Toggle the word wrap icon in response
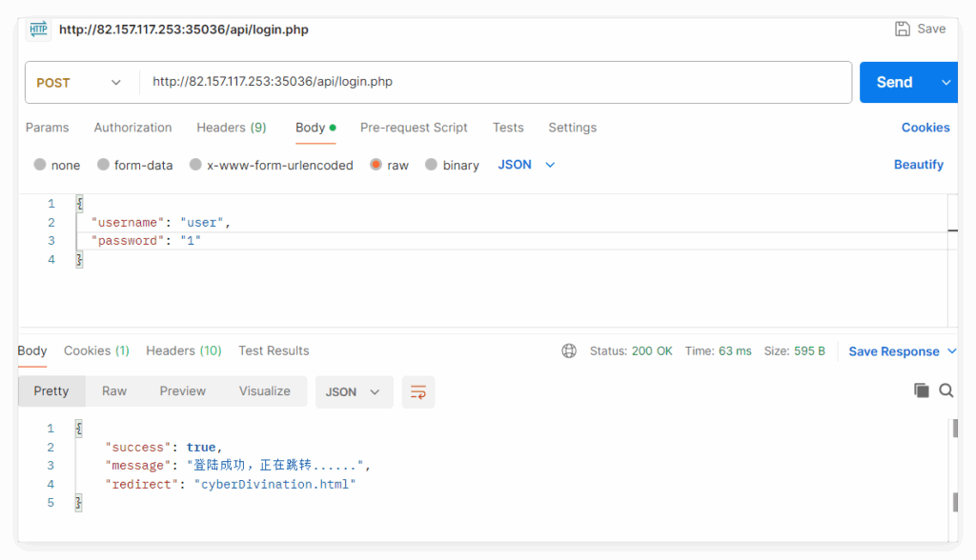 point(417,391)
